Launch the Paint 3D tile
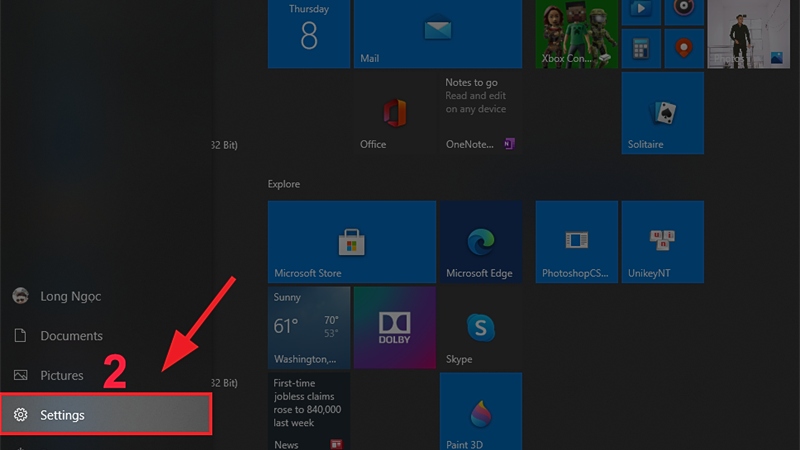The width and height of the screenshot is (800, 450). 481,411
